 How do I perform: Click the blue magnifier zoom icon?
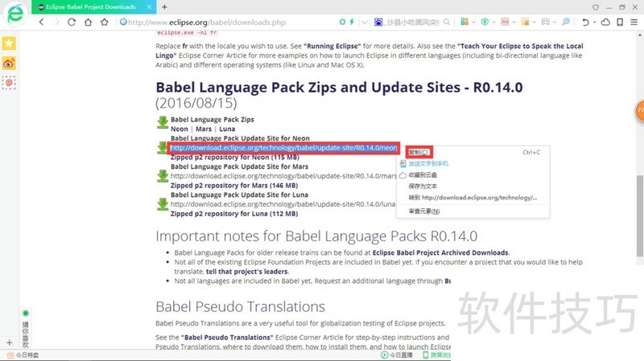566,22
